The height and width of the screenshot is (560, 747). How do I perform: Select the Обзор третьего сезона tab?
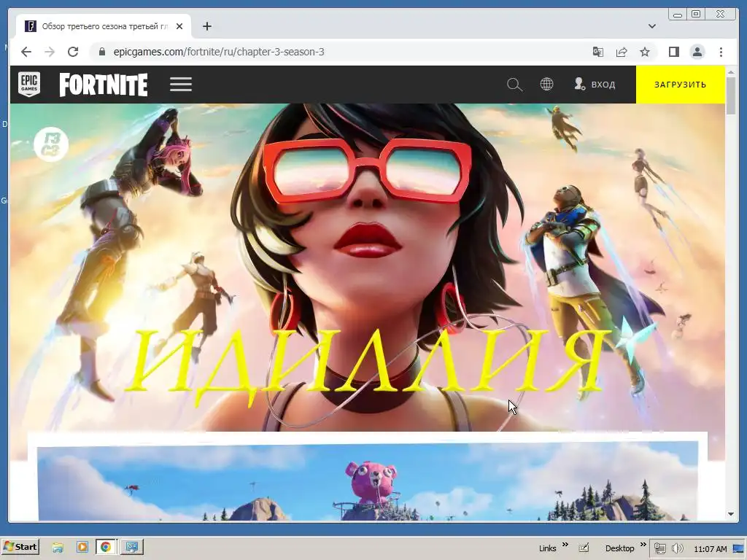click(x=104, y=26)
